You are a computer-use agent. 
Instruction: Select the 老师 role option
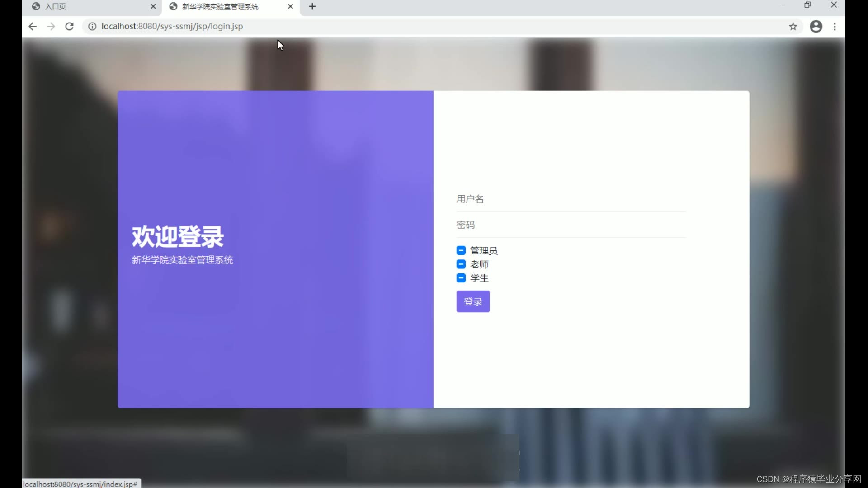(461, 264)
